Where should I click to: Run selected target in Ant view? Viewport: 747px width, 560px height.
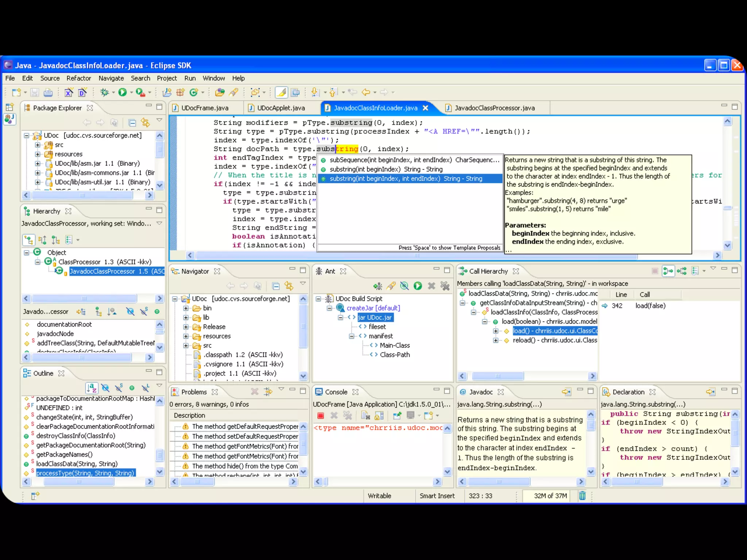pos(418,286)
